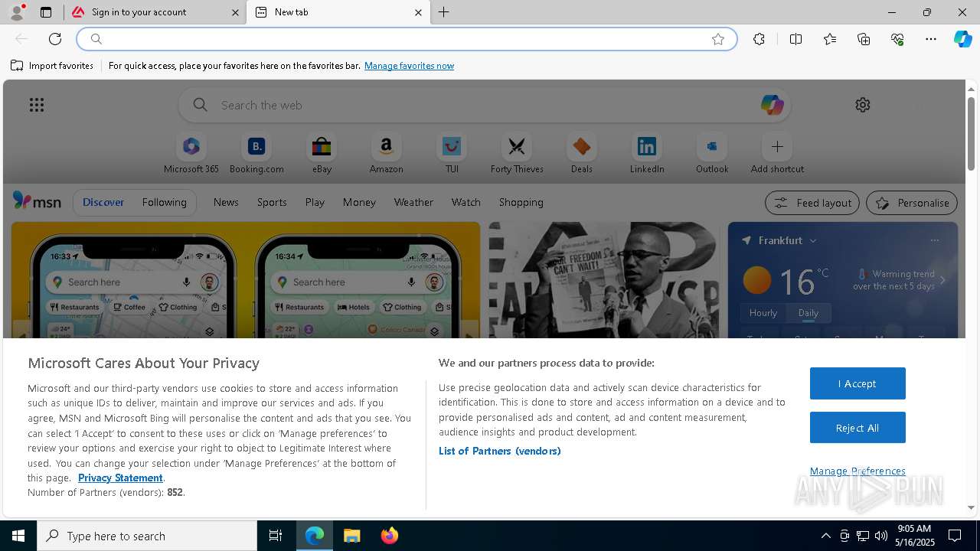Click Manage favorites now link
This screenshot has height=551, width=980.
pyautogui.click(x=409, y=66)
